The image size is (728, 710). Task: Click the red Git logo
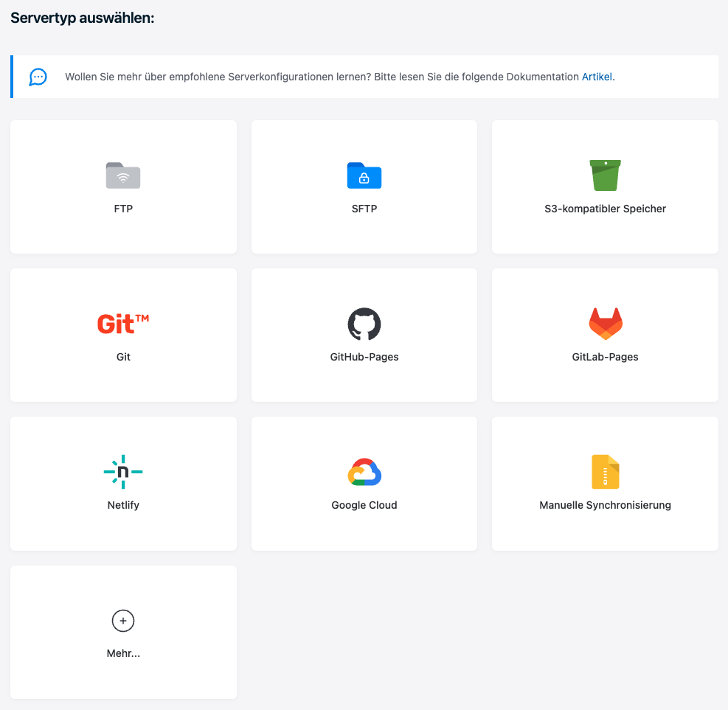pos(123,324)
